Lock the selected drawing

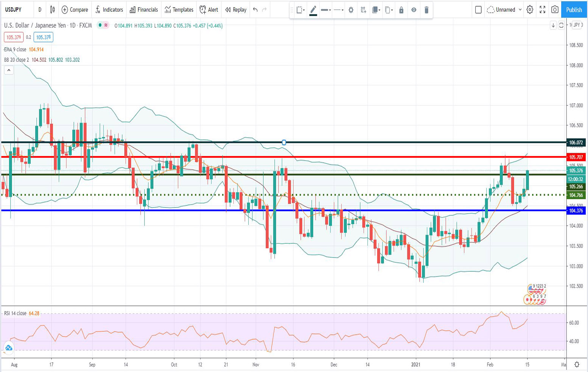click(401, 10)
